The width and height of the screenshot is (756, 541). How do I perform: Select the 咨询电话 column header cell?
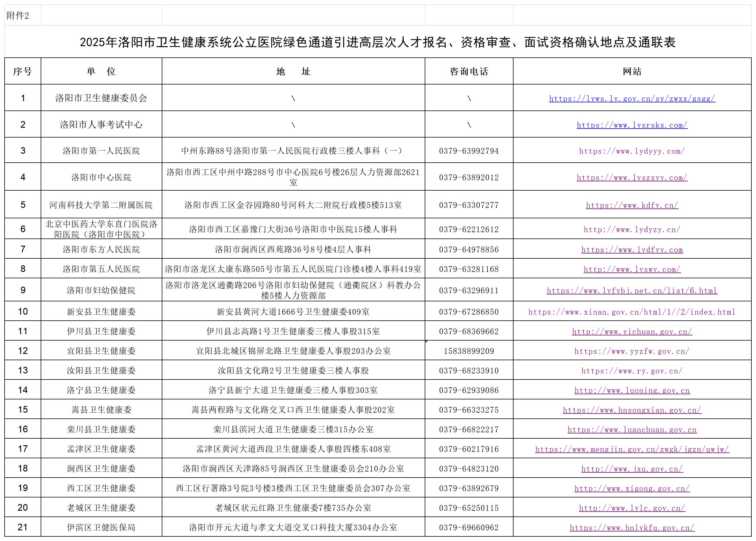click(469, 71)
